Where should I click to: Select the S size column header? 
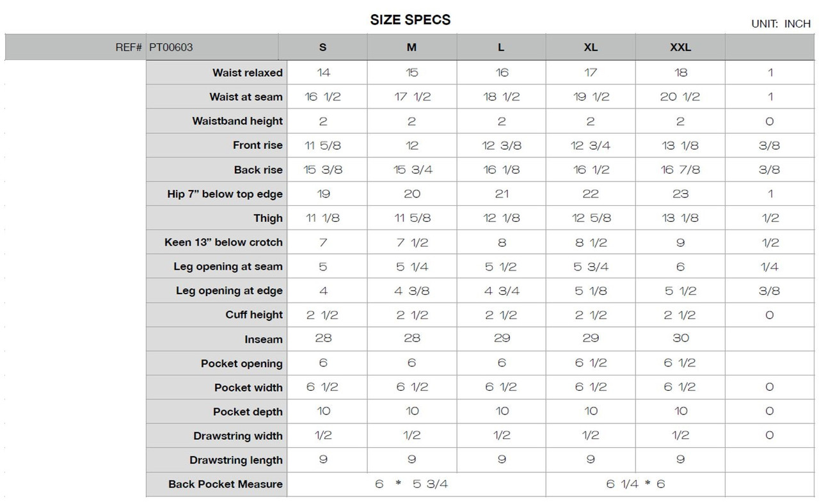[322, 47]
